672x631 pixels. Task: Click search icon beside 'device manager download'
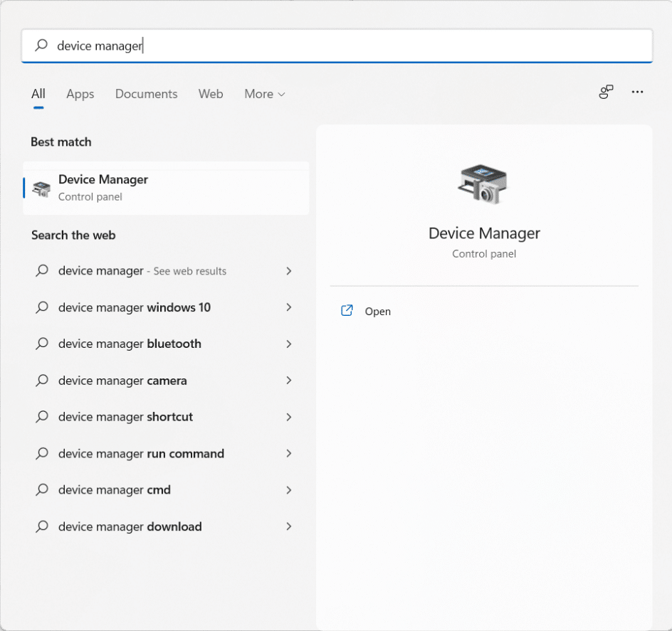43,526
